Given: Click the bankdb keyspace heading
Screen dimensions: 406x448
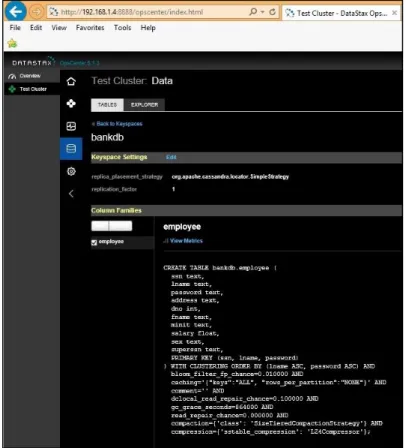Looking at the screenshot, I should tap(107, 137).
